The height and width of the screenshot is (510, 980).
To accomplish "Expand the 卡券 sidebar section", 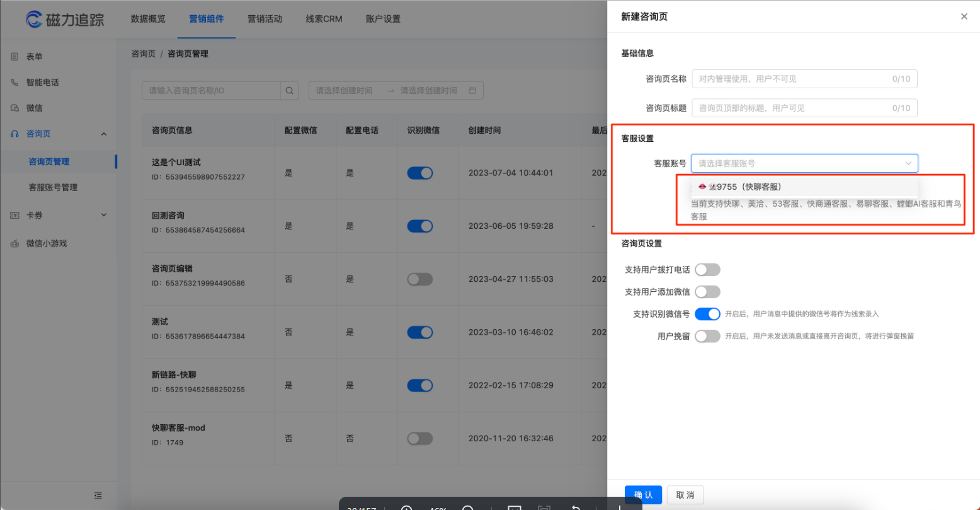I will [x=103, y=214].
